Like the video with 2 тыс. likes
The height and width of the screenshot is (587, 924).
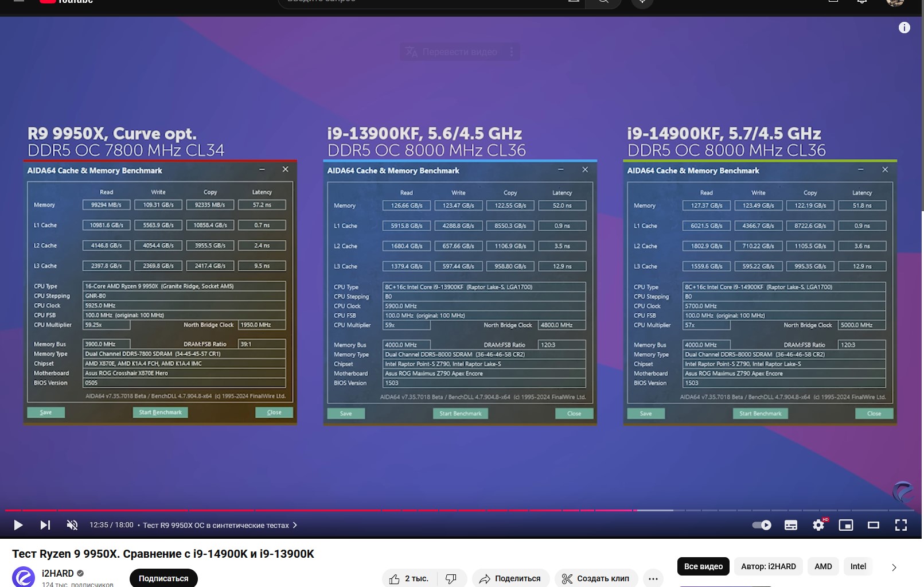click(409, 578)
